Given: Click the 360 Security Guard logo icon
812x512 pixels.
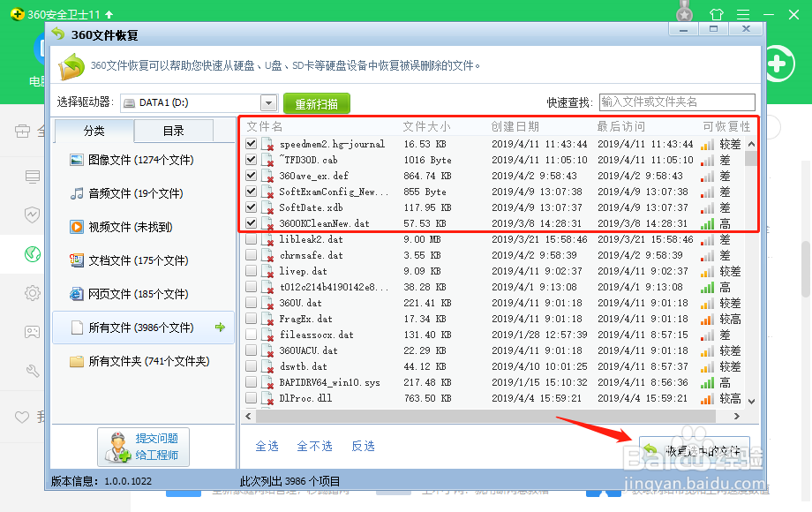Looking at the screenshot, I should coord(18,14).
